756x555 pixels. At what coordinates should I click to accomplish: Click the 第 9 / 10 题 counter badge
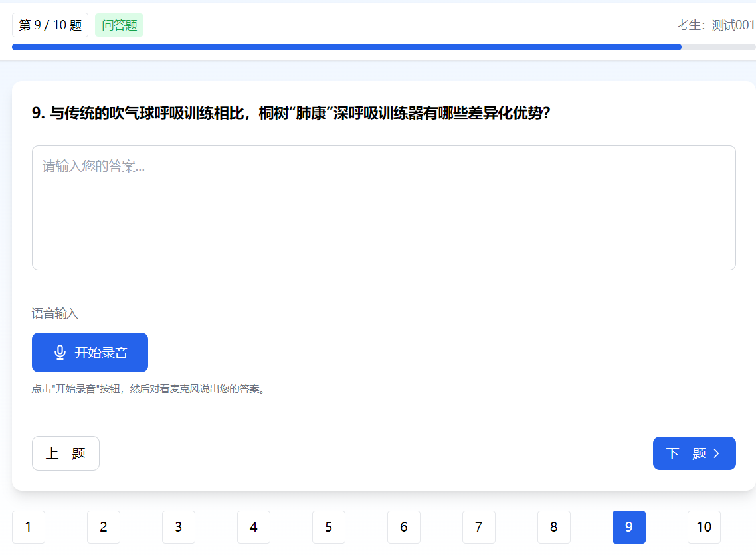pyautogui.click(x=50, y=25)
